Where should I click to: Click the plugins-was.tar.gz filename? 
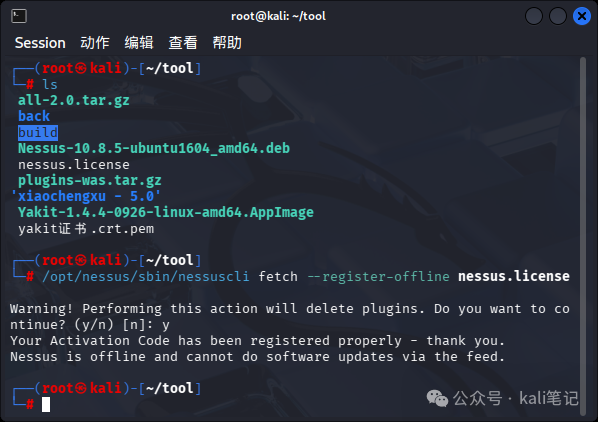(90, 180)
